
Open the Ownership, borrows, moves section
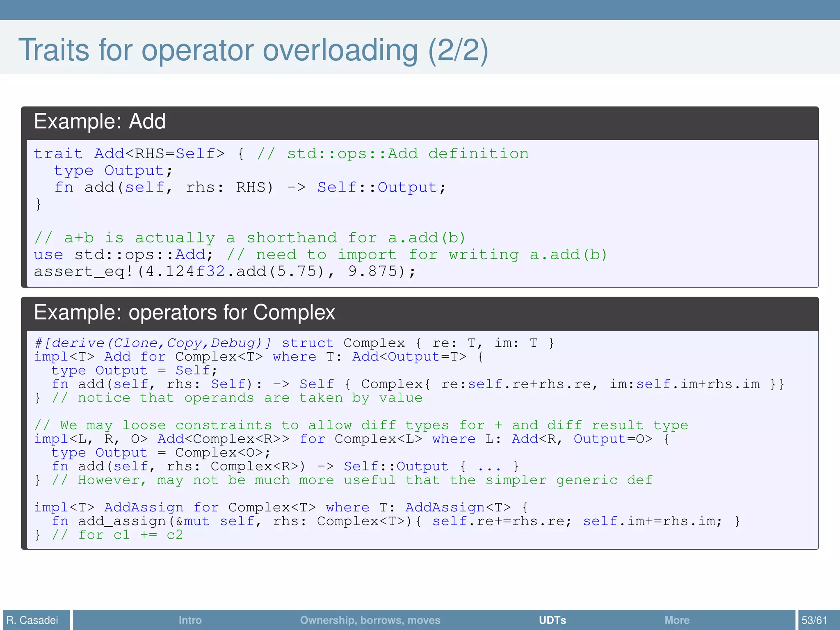[370, 620]
